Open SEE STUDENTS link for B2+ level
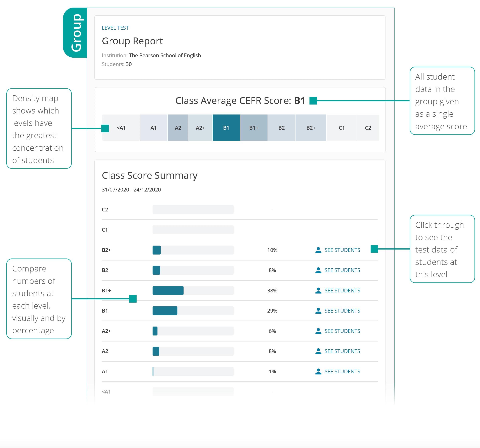The height and width of the screenshot is (448, 480). click(342, 250)
